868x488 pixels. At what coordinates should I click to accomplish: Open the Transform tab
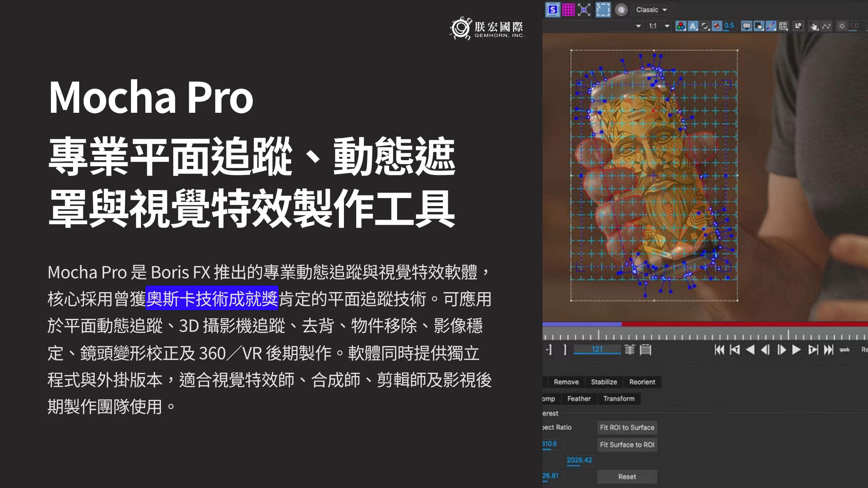tap(619, 398)
